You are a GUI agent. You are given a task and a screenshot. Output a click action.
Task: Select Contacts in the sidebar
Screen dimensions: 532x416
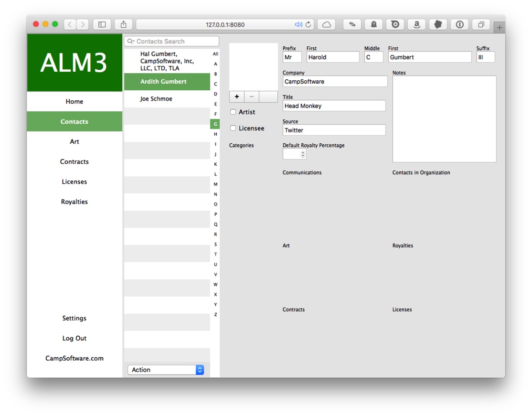(x=74, y=121)
